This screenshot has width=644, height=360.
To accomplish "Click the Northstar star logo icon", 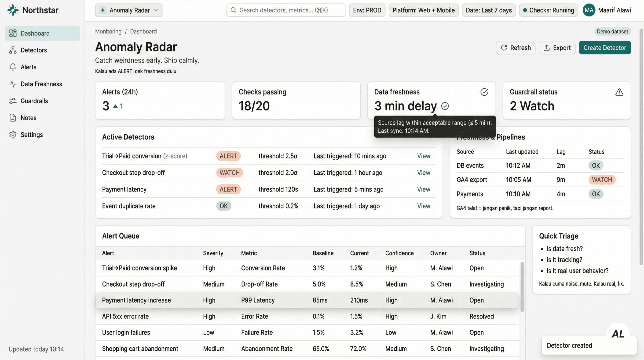I will coord(13,10).
